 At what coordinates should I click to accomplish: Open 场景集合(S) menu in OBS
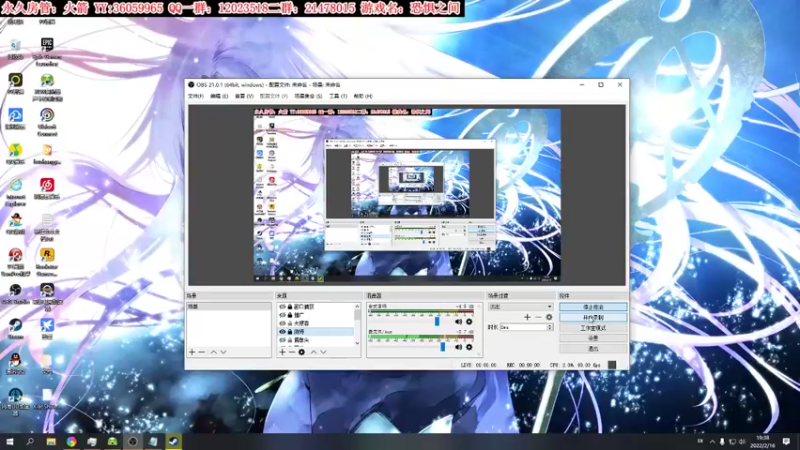pyautogui.click(x=308, y=96)
